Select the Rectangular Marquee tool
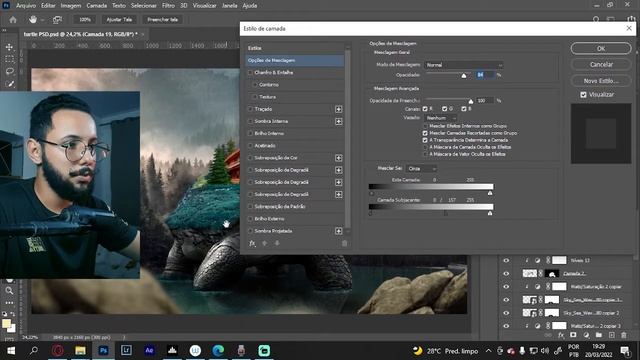The height and width of the screenshot is (360, 640). 9,59
